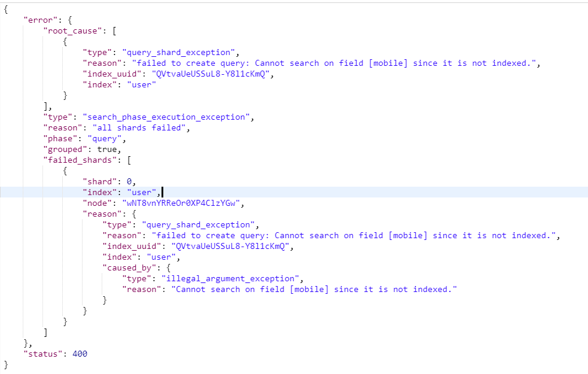
Task: Click the true value after grouped
Action: [x=107, y=149]
